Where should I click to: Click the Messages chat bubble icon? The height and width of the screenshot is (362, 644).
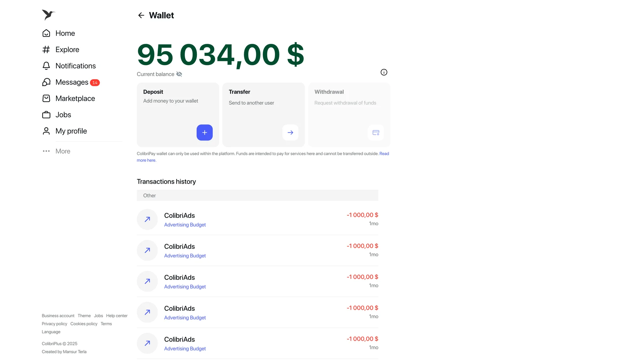click(46, 82)
